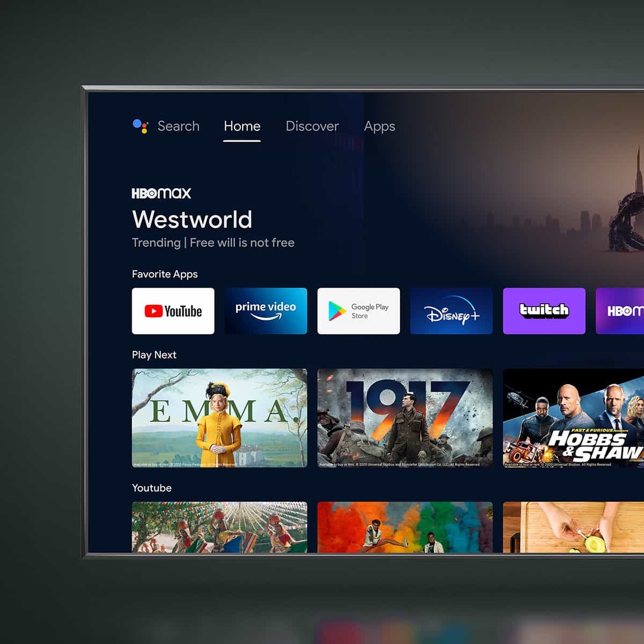The image size is (644, 644).
Task: Launch the Google Play Store app
Action: (358, 311)
